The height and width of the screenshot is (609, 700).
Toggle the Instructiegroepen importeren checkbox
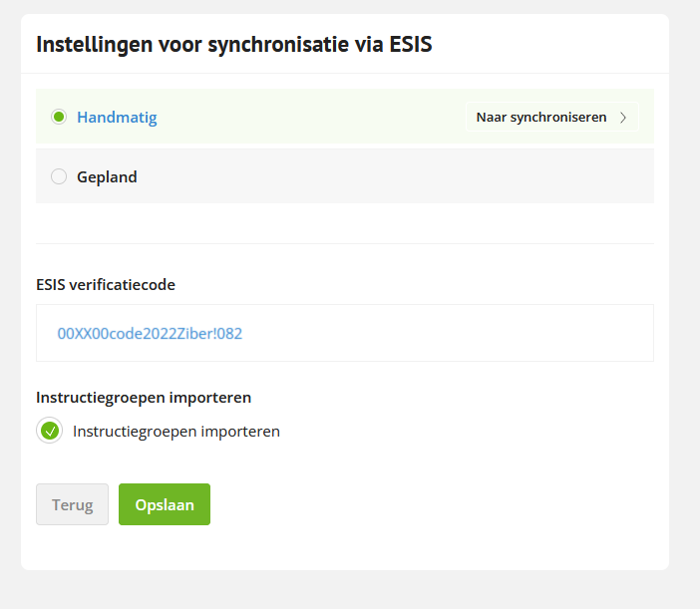[50, 431]
